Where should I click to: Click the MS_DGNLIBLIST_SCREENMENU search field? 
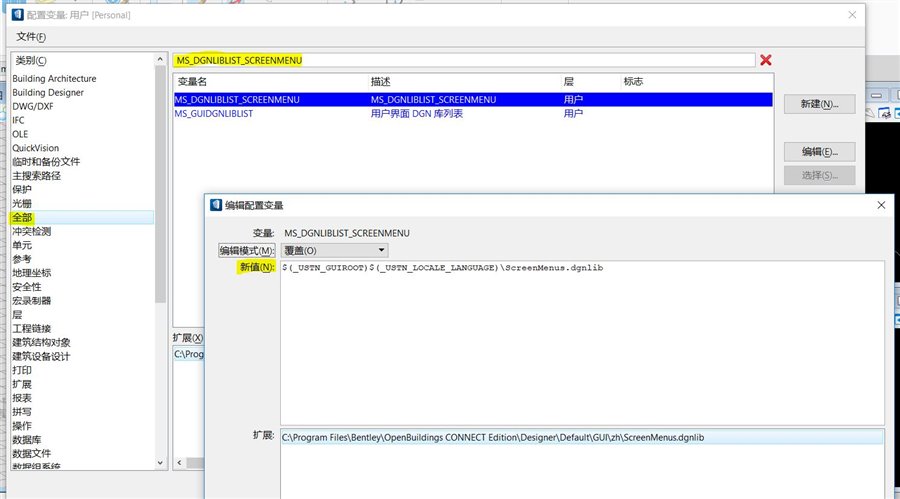click(464, 60)
